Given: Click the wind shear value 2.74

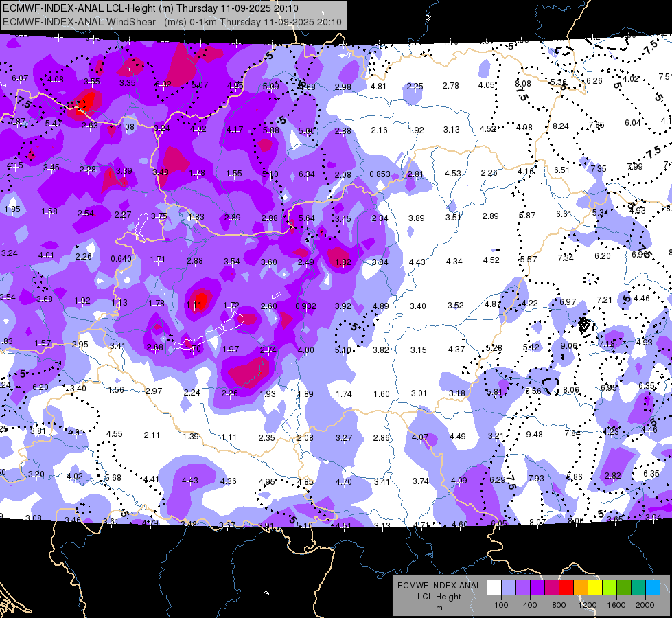Looking at the screenshot, I should point(268,350).
